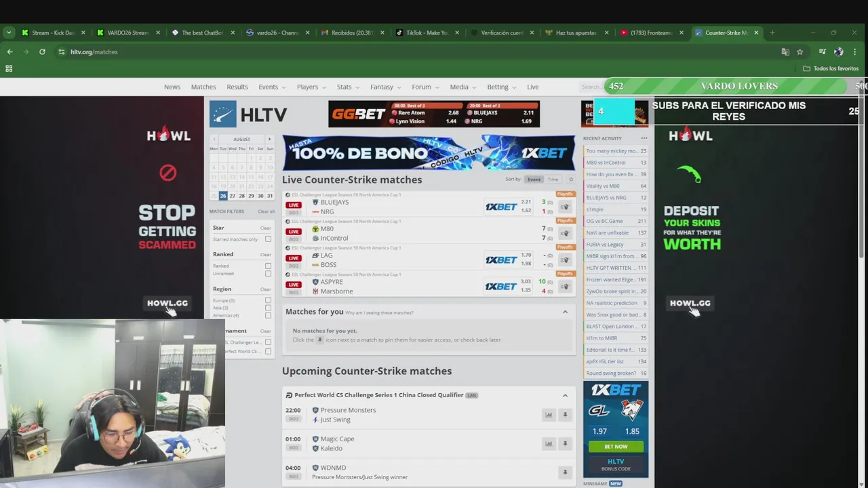Switch to the Stream - Kick Dashboard tab

(54, 33)
